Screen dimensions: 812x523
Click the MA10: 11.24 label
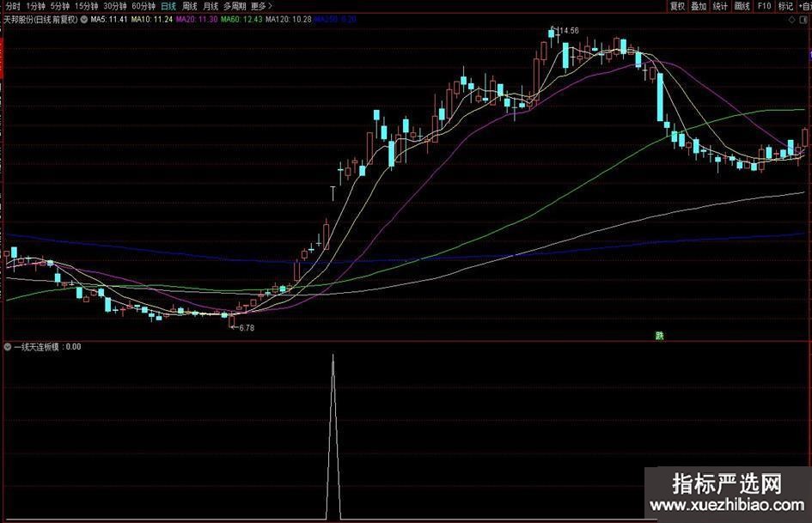152,20
